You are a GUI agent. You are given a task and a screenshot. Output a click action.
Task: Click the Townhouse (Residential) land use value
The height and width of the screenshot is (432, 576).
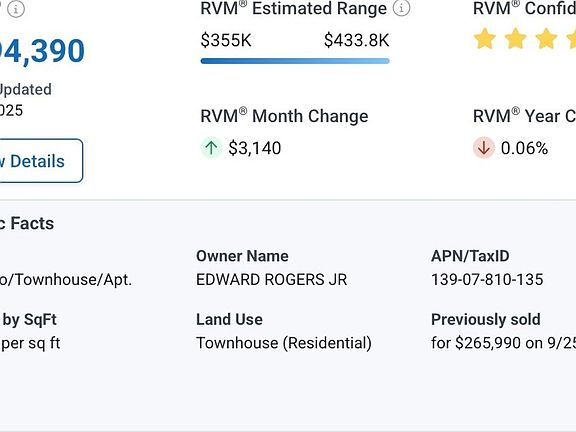click(284, 343)
